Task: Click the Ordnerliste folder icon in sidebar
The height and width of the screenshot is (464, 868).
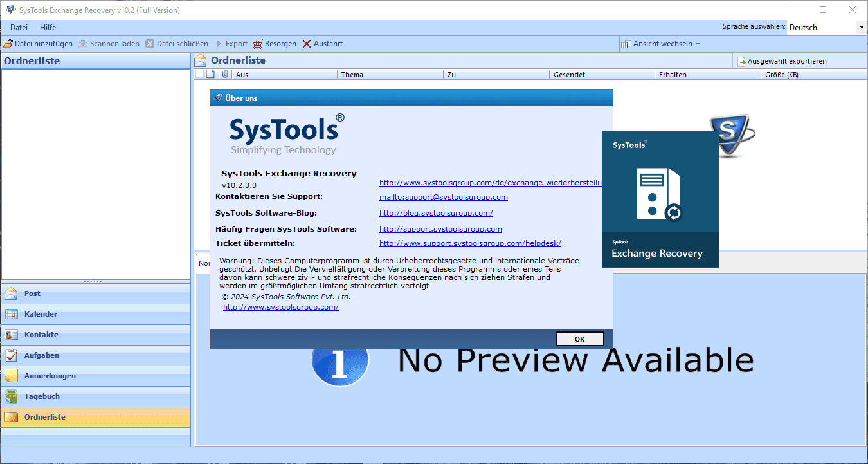Action: pos(11,417)
